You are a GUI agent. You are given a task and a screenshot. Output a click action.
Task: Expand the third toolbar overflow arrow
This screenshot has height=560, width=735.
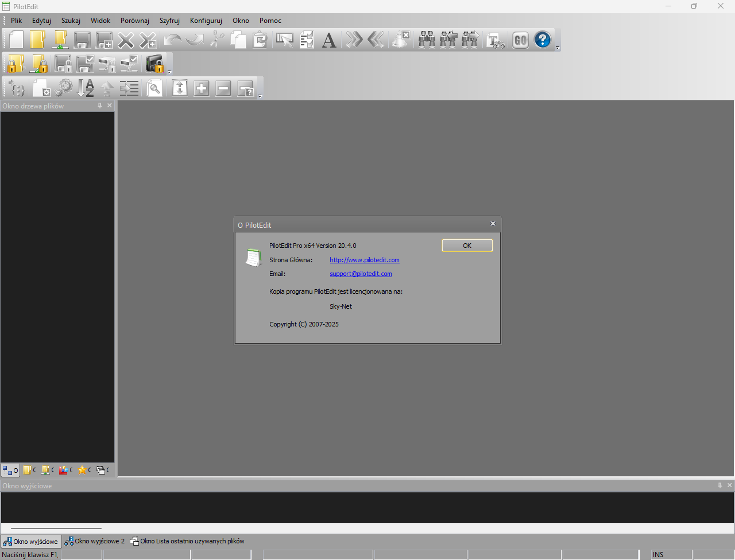(x=260, y=96)
